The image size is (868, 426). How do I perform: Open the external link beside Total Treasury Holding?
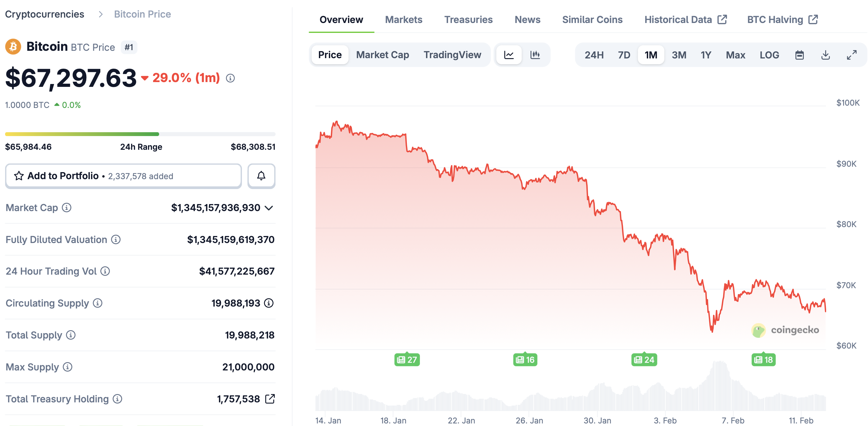coord(269,399)
